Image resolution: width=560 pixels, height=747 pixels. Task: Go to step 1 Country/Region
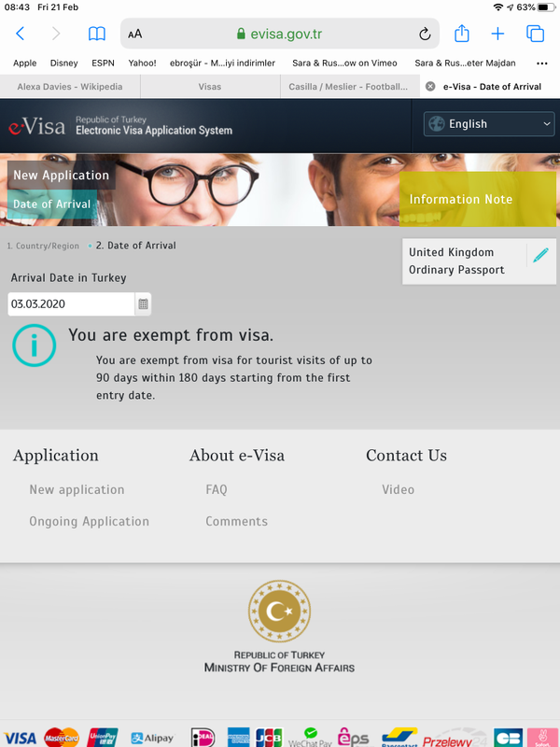pyautogui.click(x=43, y=246)
